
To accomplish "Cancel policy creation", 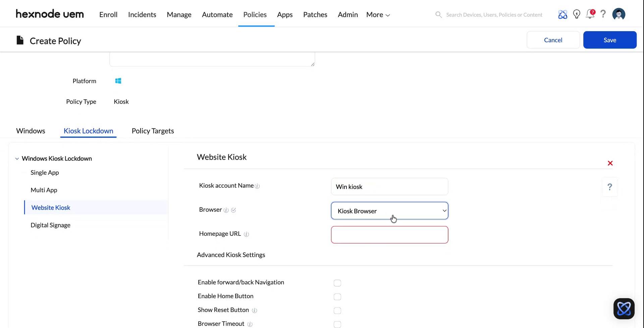I will click(x=553, y=40).
